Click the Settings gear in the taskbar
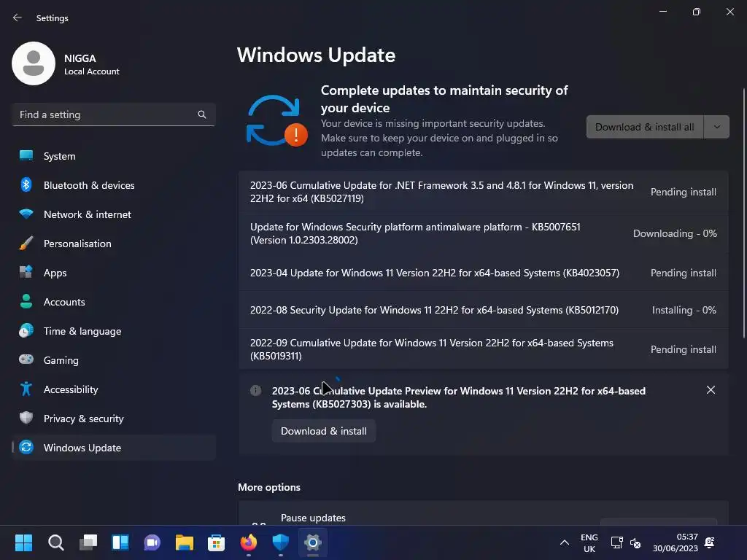The width and height of the screenshot is (747, 560). click(x=312, y=542)
